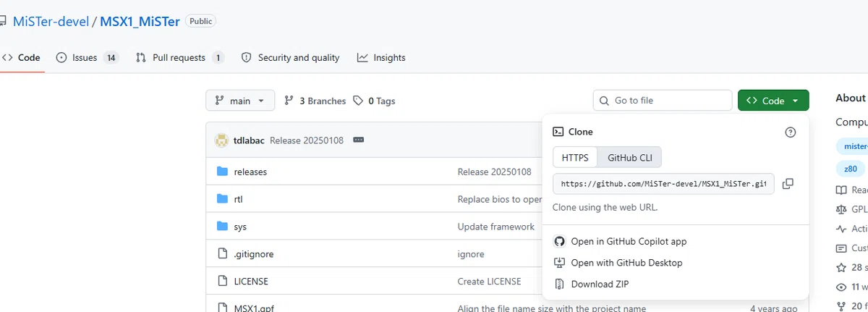View the 3 Branches link
868x312 pixels.
click(x=315, y=101)
